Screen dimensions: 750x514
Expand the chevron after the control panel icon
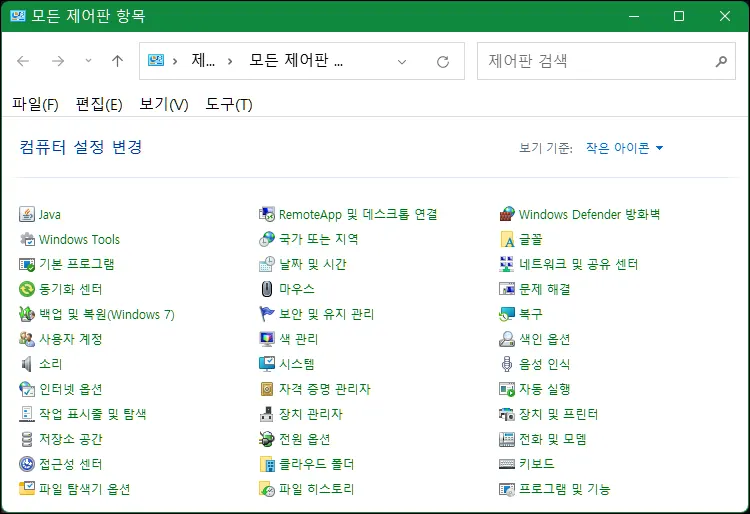coord(175,61)
